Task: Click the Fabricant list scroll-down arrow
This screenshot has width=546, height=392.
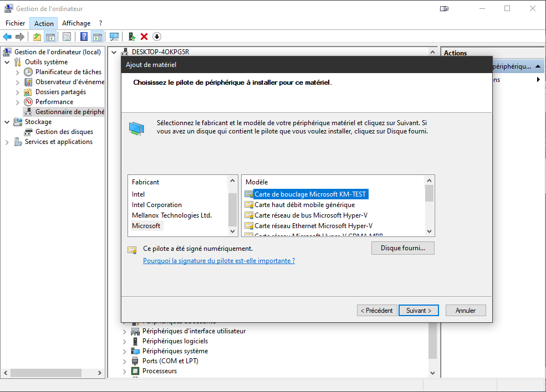Action: tap(233, 231)
